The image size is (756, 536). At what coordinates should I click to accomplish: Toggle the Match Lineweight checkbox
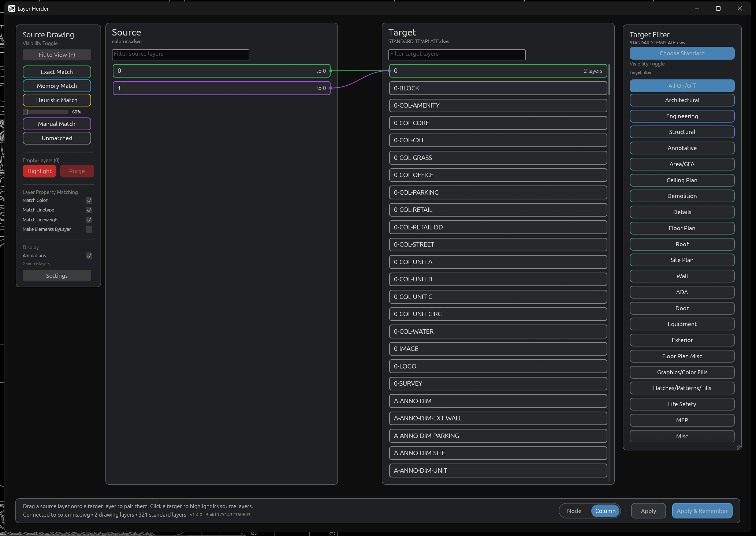pos(89,220)
